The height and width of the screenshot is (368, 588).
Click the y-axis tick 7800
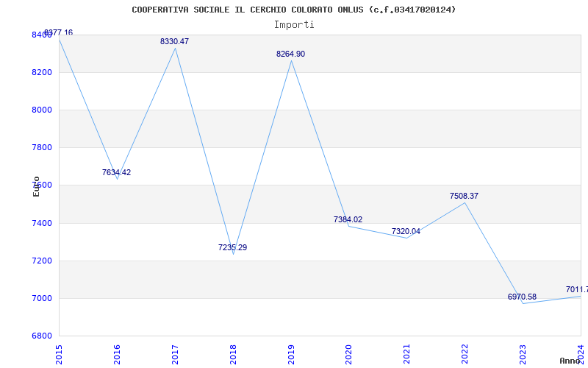coord(42,148)
